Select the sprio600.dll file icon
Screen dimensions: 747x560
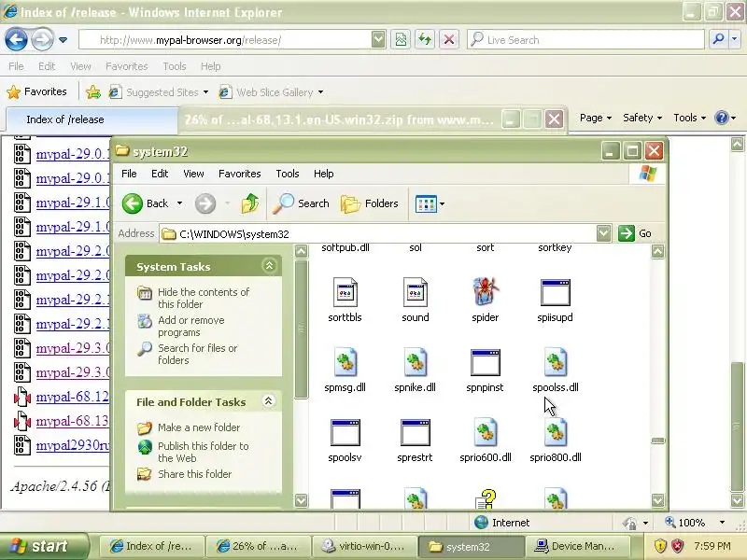[485, 432]
